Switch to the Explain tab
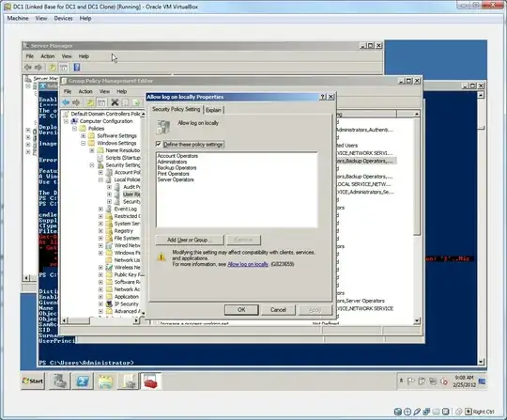Image resolution: width=507 pixels, height=420 pixels. click(213, 110)
